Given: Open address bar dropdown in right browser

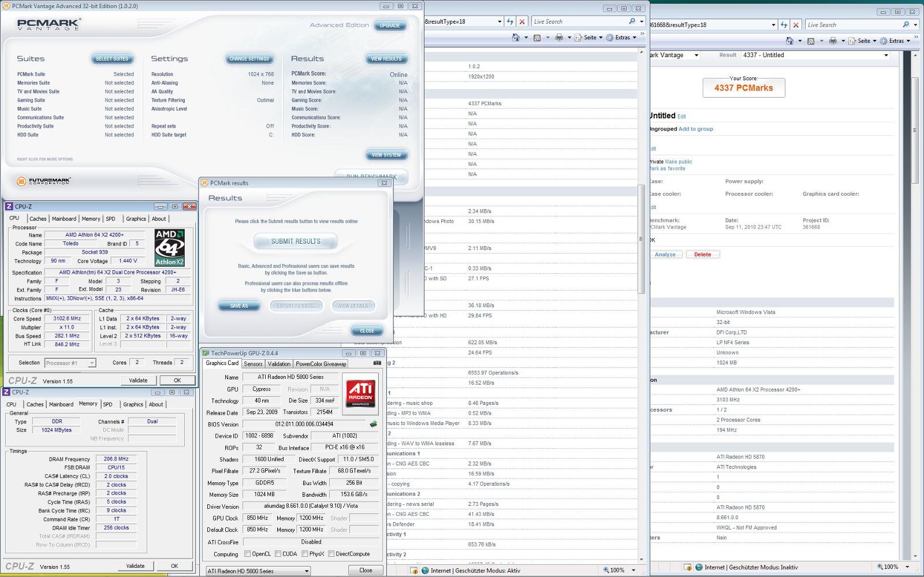Looking at the screenshot, I should (x=773, y=25).
